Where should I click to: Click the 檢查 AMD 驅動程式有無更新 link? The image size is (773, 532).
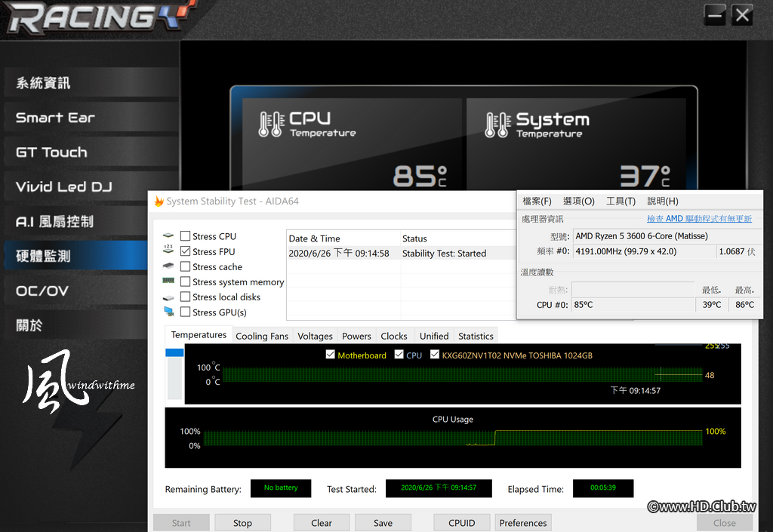coord(699,219)
